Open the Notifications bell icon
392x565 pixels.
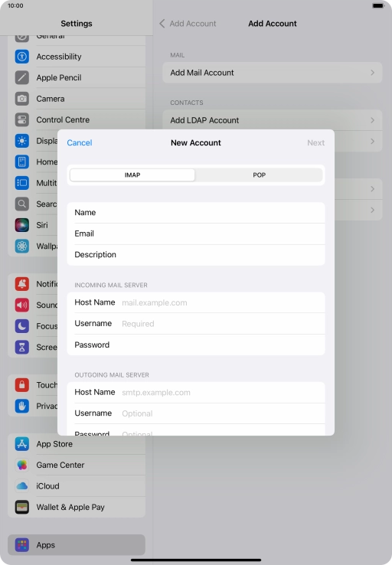tap(22, 284)
